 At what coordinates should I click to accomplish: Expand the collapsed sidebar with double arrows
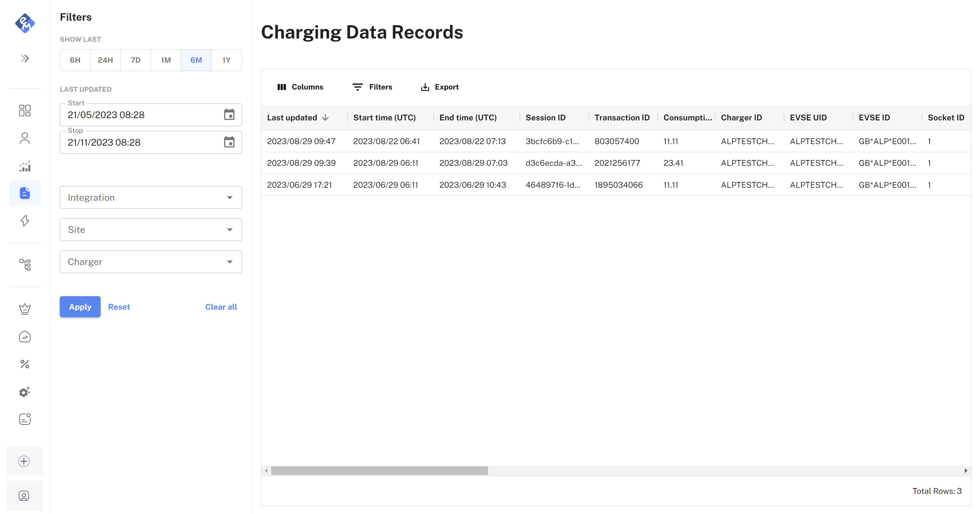25,58
